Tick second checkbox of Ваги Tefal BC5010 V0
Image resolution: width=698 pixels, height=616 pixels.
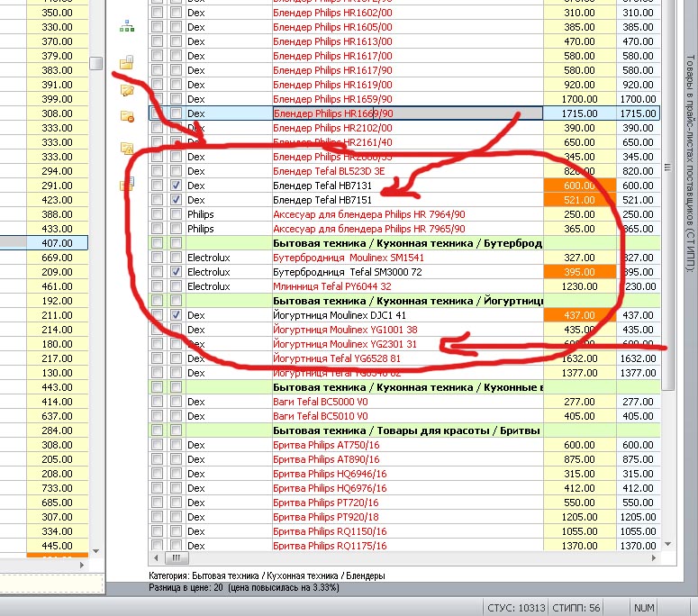[176, 416]
